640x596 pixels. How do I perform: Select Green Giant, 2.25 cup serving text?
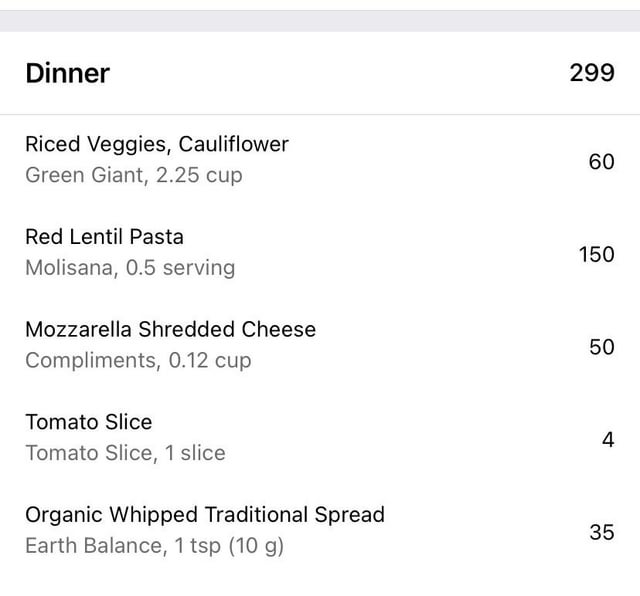(134, 176)
